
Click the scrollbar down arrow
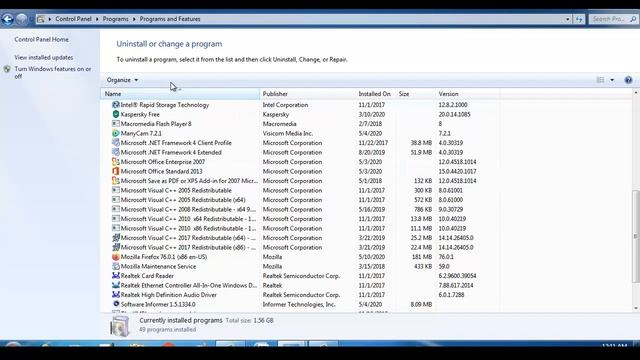(636, 308)
